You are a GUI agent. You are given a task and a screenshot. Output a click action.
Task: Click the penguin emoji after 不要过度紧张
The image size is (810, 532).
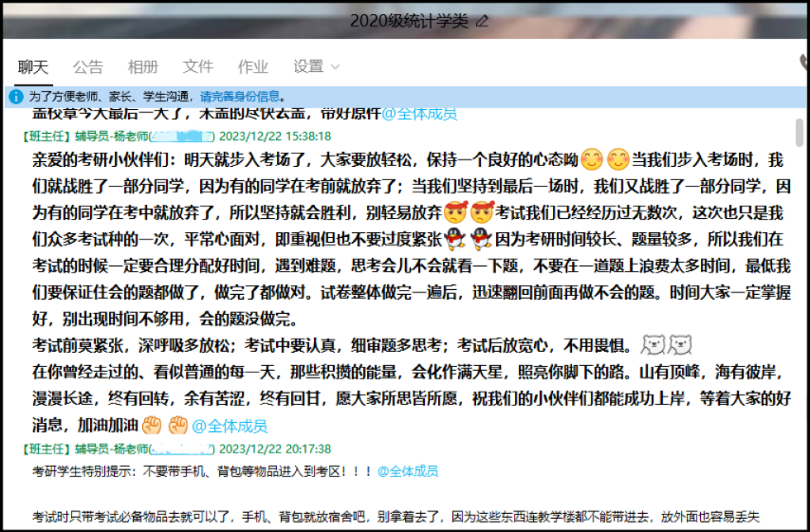457,237
